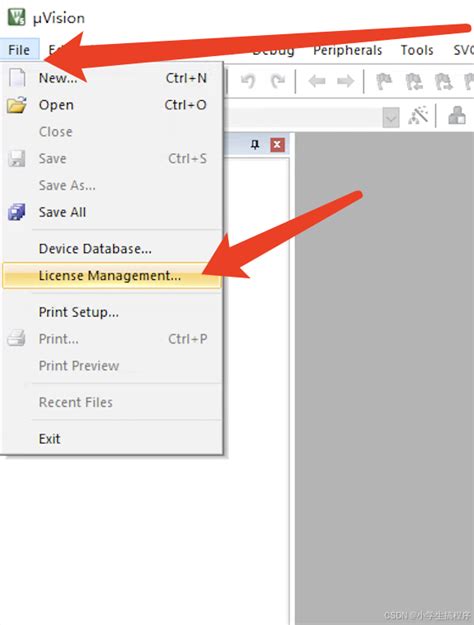The image size is (474, 625).
Task: Click the manage project items icon
Action: point(457,116)
